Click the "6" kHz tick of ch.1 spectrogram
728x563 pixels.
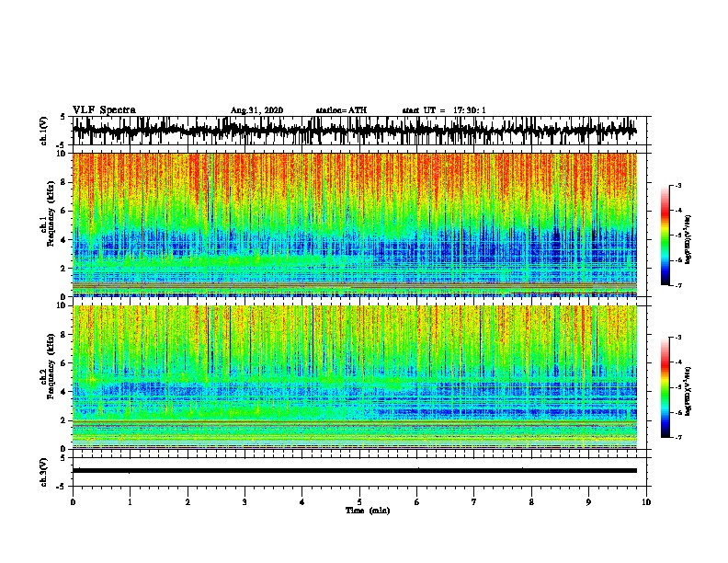pyautogui.click(x=65, y=211)
